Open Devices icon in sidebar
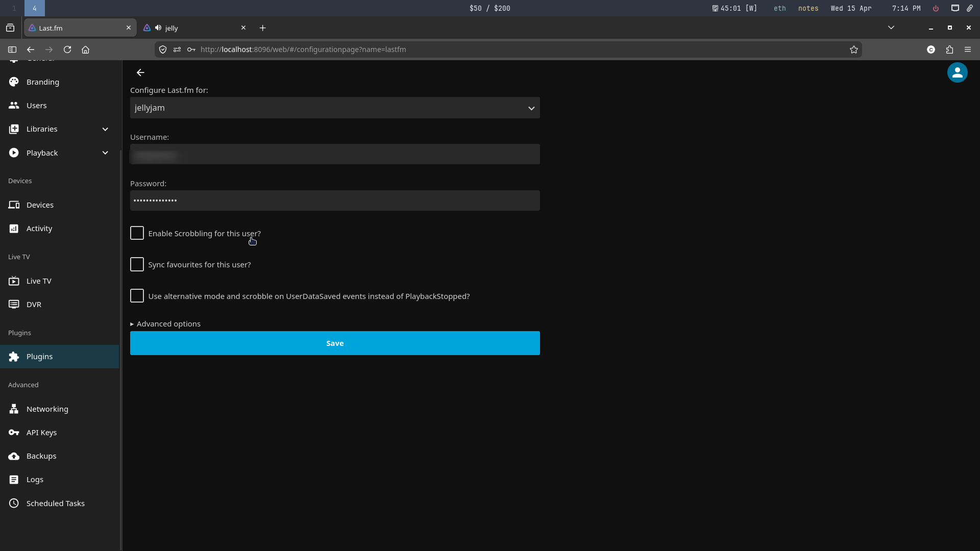Image resolution: width=980 pixels, height=551 pixels. (x=14, y=205)
